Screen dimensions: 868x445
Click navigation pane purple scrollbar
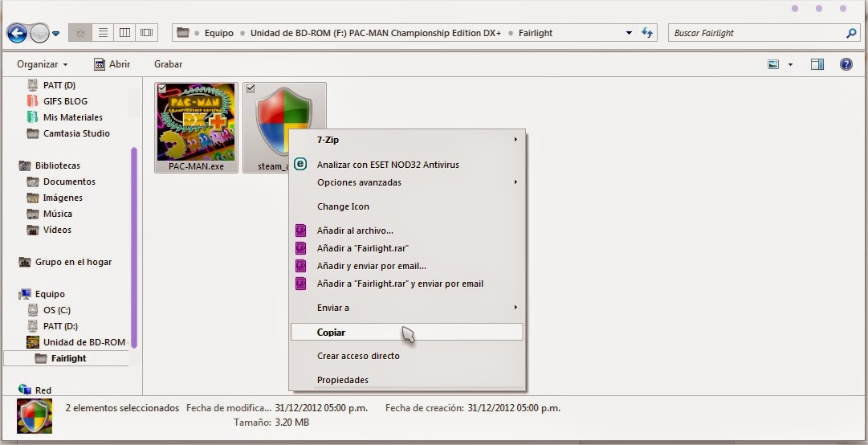134,247
